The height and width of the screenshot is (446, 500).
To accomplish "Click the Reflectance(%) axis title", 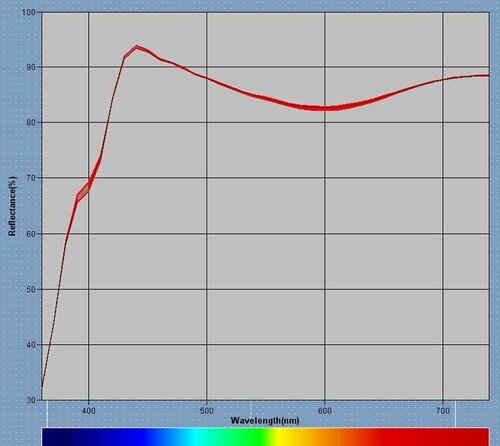I will click(12, 206).
